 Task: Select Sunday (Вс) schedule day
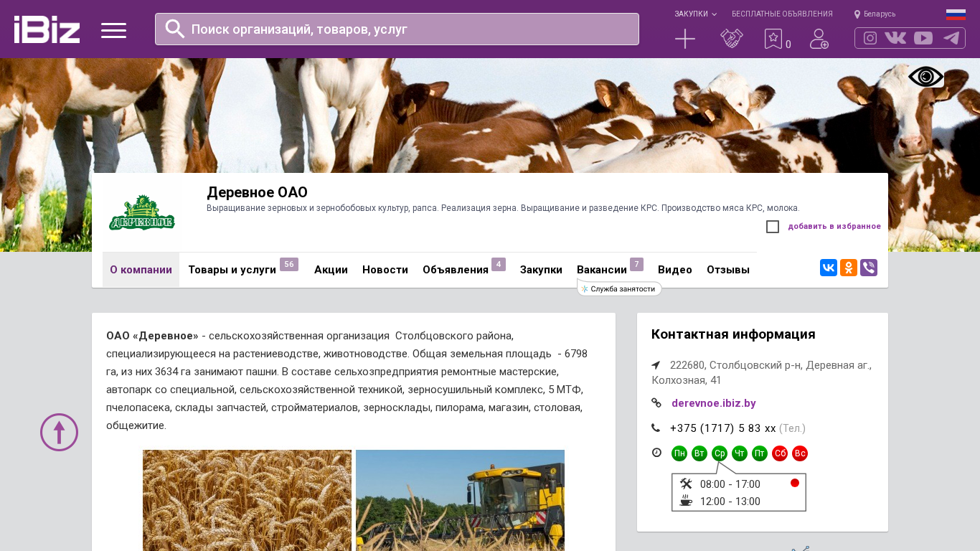pyautogui.click(x=800, y=453)
